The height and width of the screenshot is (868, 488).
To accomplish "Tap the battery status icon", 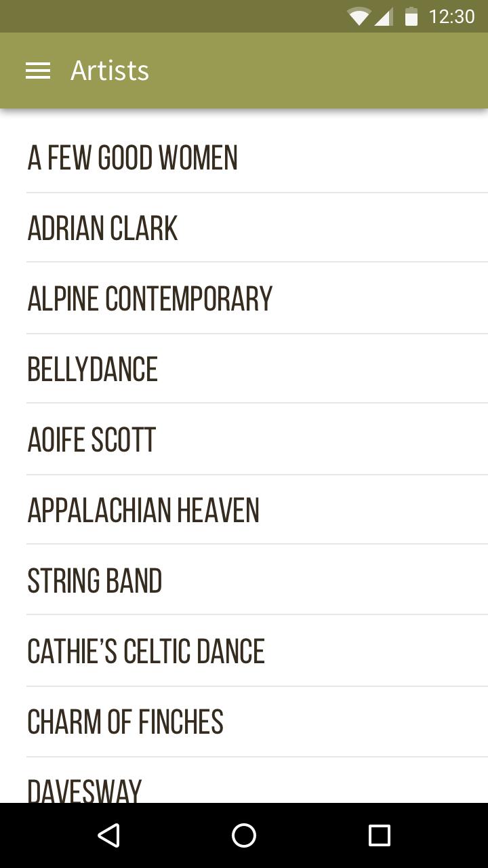I will tap(412, 16).
